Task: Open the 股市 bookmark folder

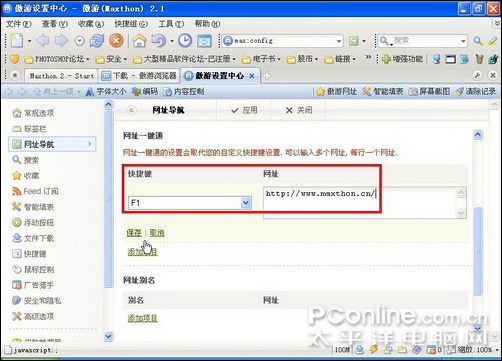Action: click(303, 59)
